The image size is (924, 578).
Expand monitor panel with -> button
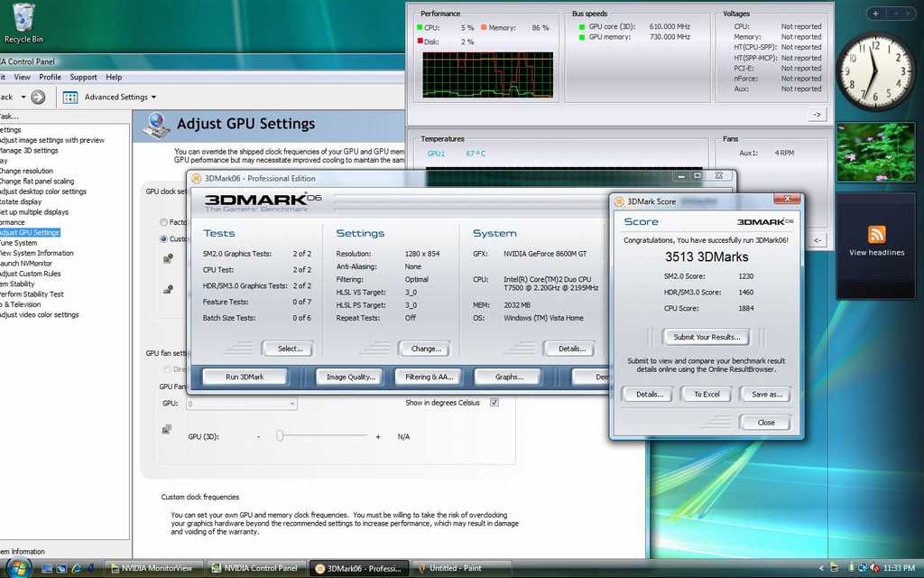pos(817,115)
